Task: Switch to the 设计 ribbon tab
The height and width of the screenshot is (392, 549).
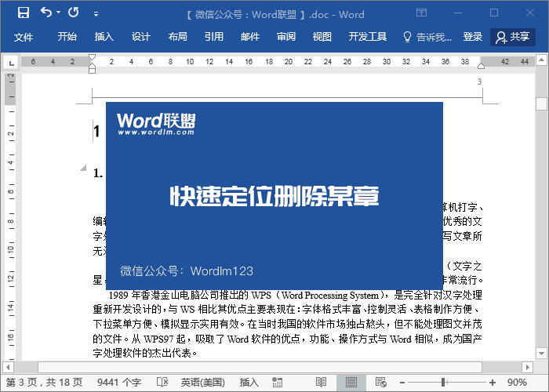Action: coord(140,37)
